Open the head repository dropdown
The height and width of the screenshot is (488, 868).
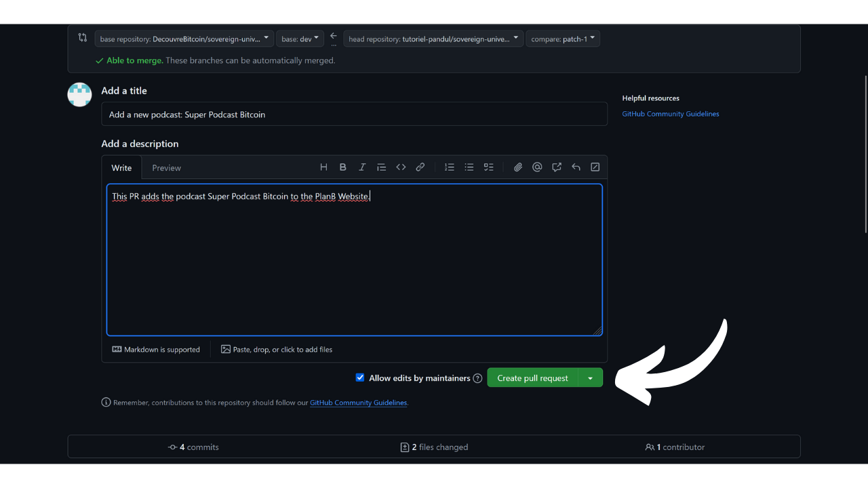tap(433, 39)
